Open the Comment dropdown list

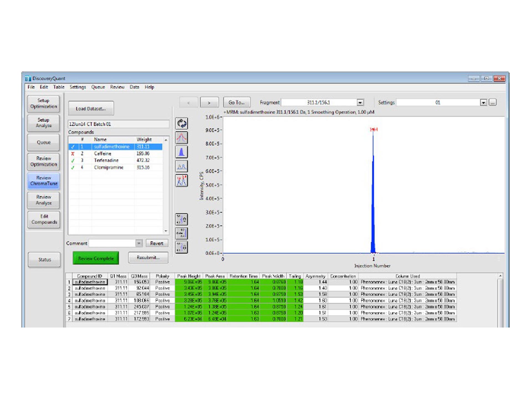pyautogui.click(x=139, y=243)
